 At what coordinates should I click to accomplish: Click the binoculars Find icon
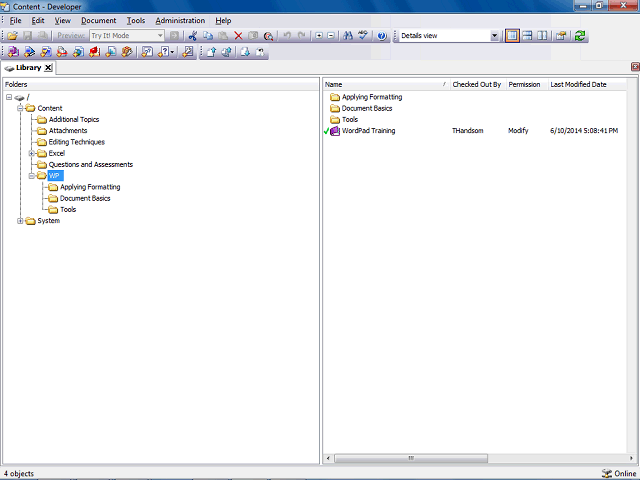[348, 36]
